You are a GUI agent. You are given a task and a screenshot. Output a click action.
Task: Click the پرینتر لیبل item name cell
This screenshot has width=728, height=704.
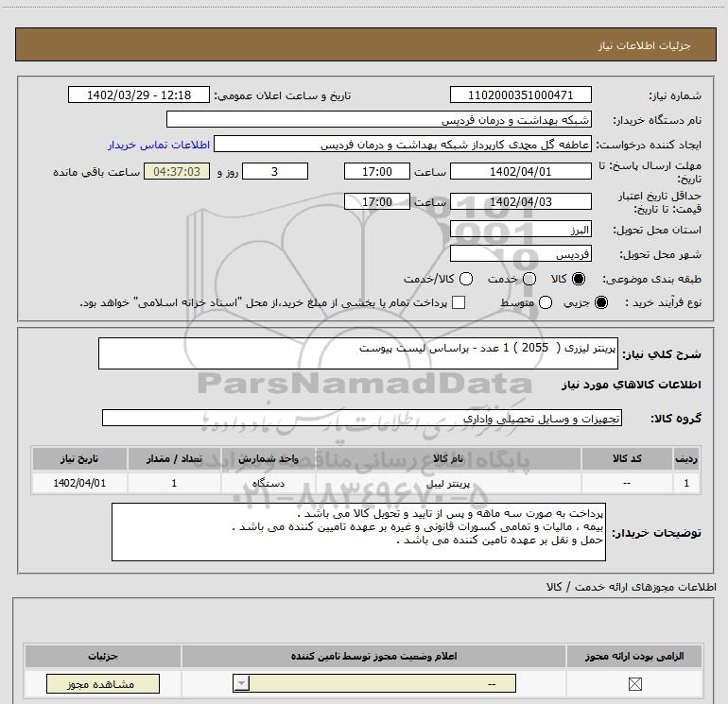[448, 483]
